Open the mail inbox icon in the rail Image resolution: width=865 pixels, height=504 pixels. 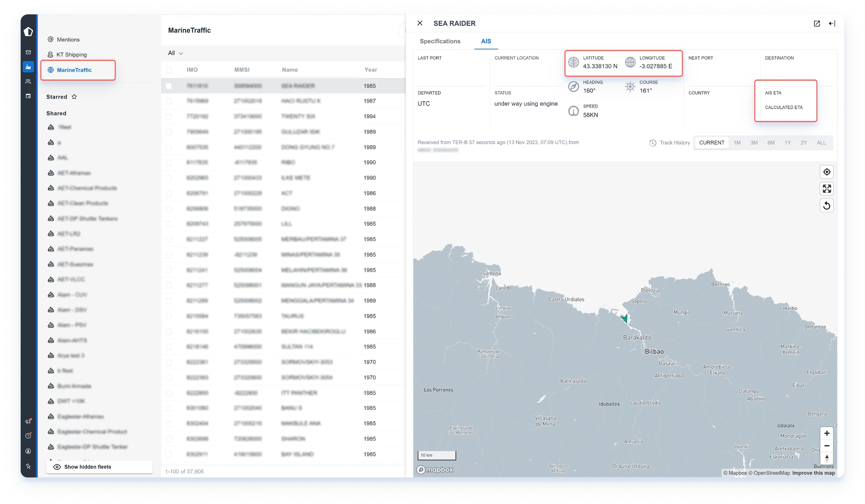[28, 52]
